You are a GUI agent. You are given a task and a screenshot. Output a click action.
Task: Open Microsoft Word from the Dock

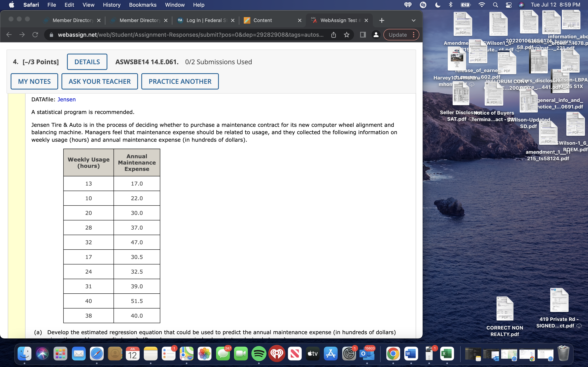click(x=411, y=354)
